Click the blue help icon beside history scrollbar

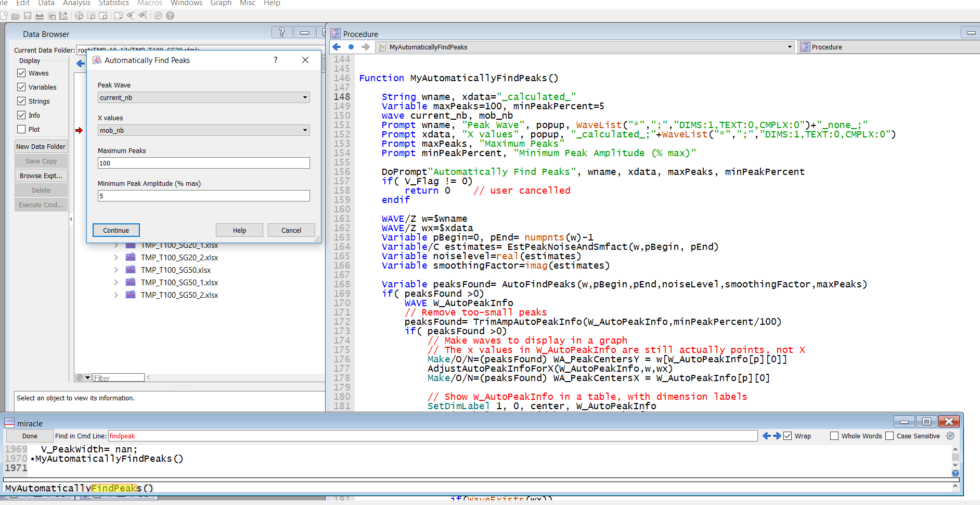click(955, 473)
